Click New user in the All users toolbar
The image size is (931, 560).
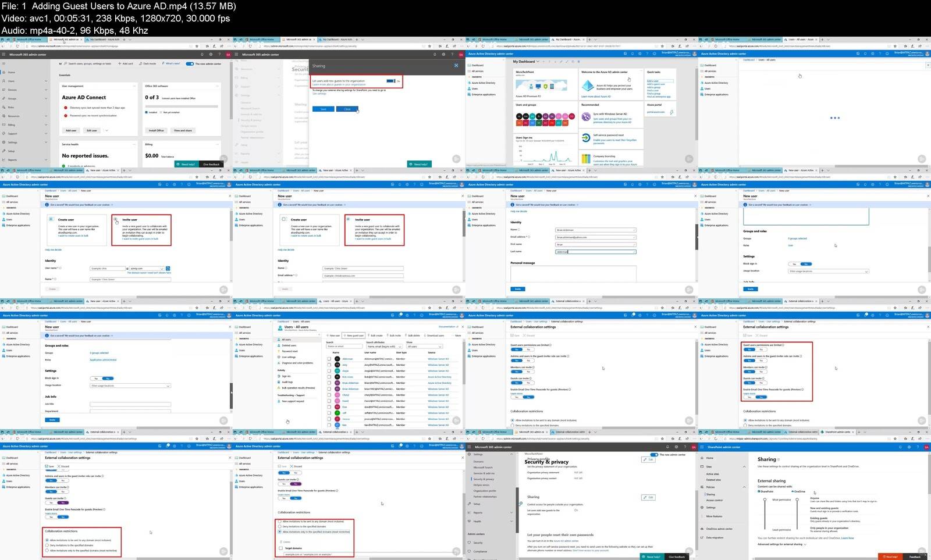tap(334, 336)
